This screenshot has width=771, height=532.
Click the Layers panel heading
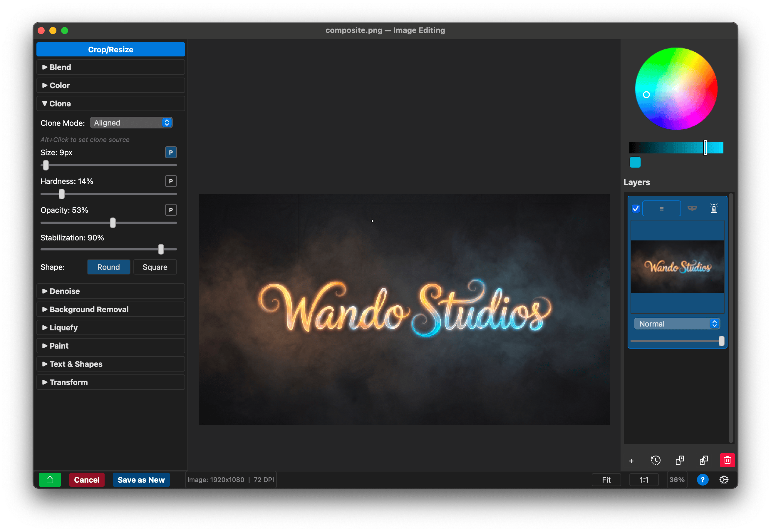[x=636, y=182]
